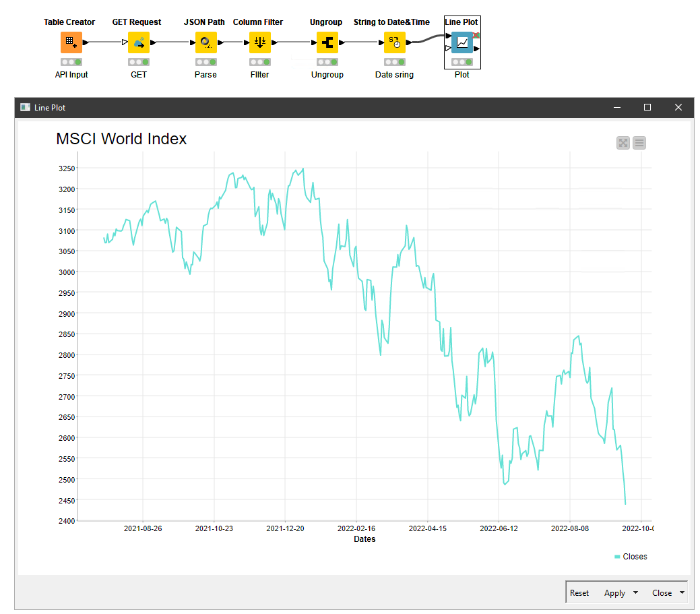Click the Closes legend color swatch
Image resolution: width=700 pixels, height=614 pixels.
[617, 557]
